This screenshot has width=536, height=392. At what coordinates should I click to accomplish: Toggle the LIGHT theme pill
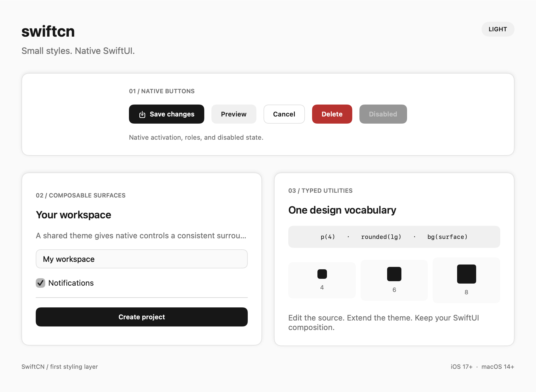click(x=498, y=29)
